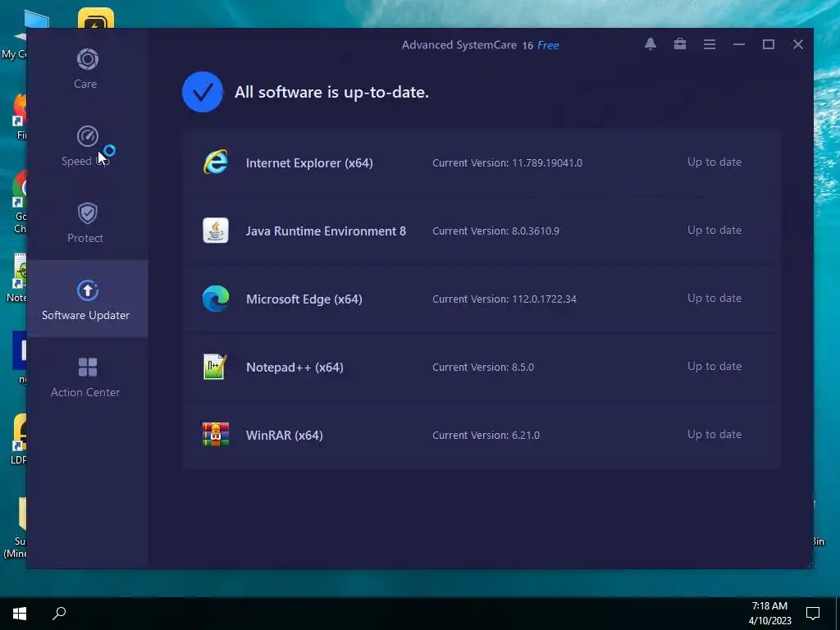Select the WinRAR (x64) name
This screenshot has width=840, height=630.
tap(285, 435)
